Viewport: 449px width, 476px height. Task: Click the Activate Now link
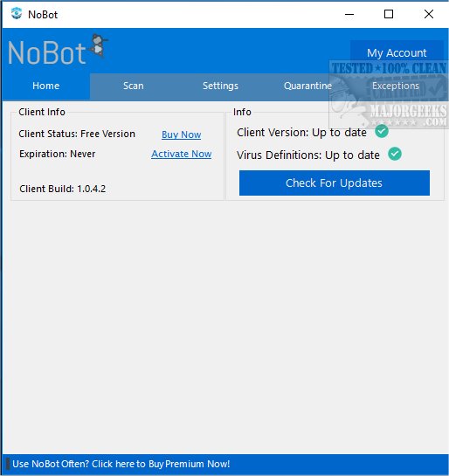point(181,154)
